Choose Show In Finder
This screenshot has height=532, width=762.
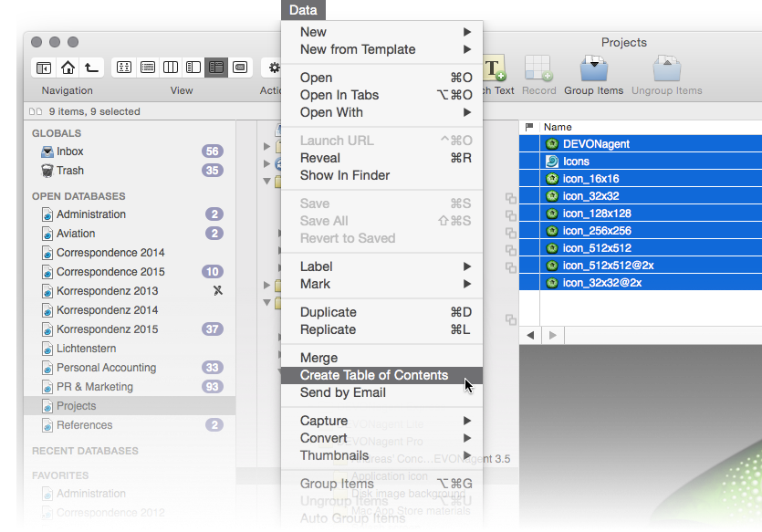coord(382,175)
